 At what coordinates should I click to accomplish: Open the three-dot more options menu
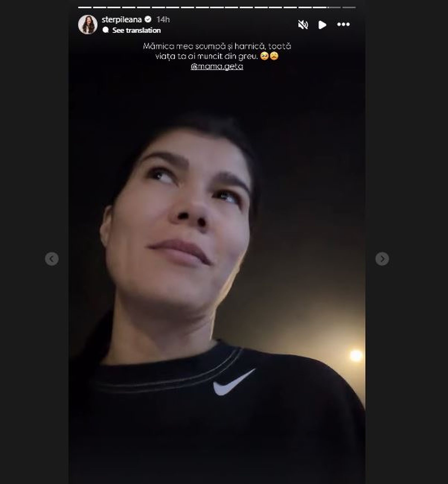[343, 24]
